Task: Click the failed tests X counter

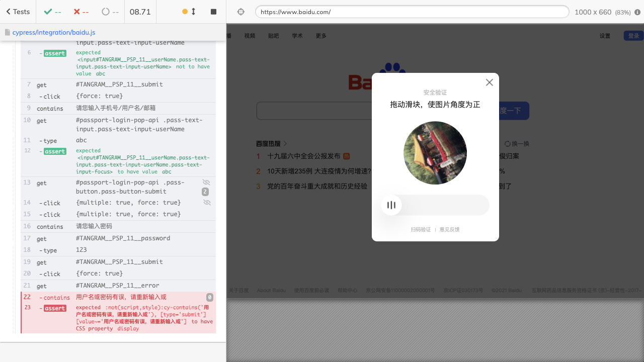Action: [x=82, y=12]
